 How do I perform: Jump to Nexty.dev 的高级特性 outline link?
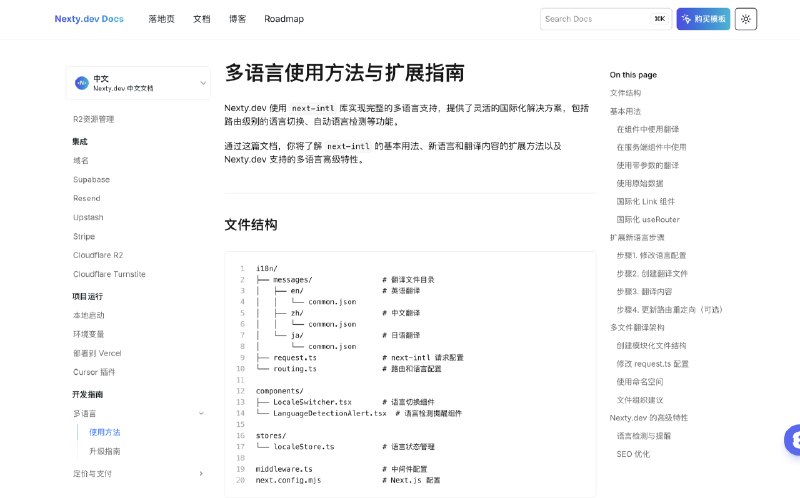648,418
